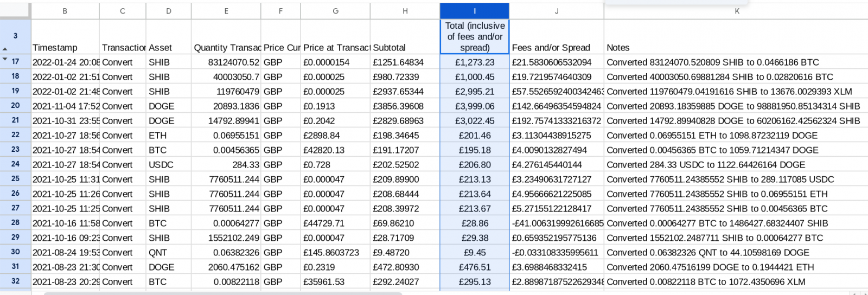The width and height of the screenshot is (868, 295).
Task: Click the hidden rows up arrow in row 3
Action: [5, 49]
